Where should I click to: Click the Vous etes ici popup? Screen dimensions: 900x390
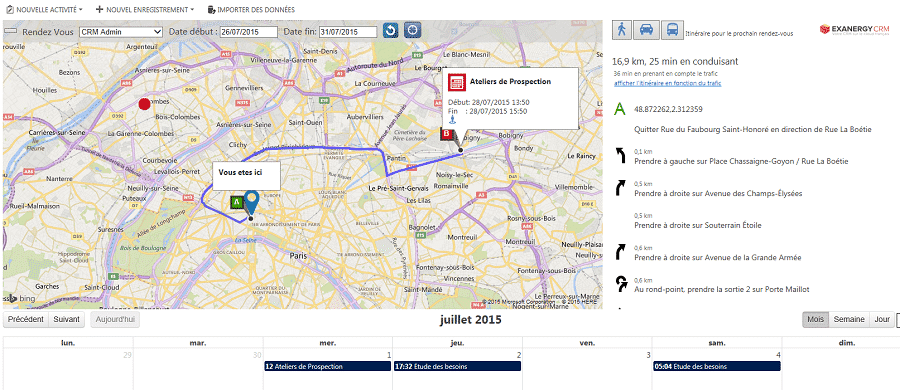246,176
